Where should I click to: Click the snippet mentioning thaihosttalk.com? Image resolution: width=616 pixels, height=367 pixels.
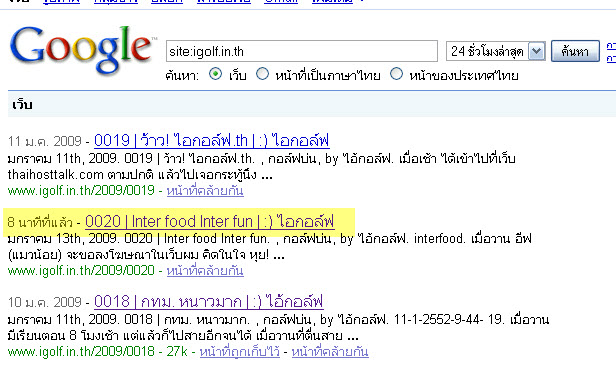point(140,174)
